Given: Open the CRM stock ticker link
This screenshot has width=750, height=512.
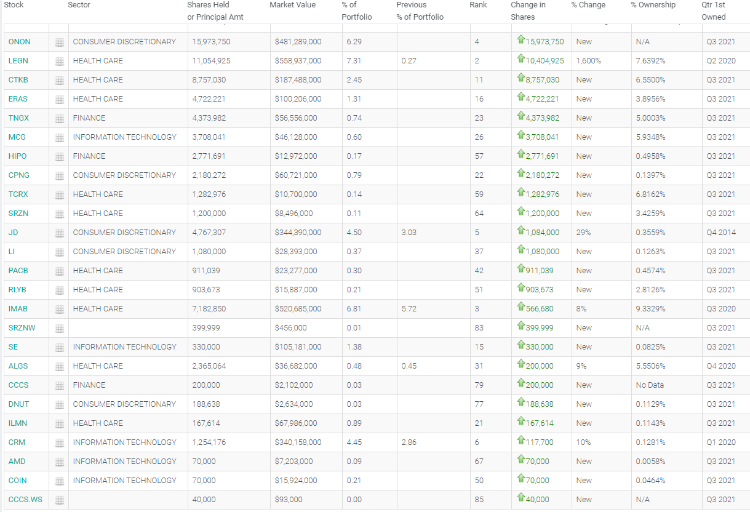Looking at the screenshot, I should pyautogui.click(x=17, y=442).
